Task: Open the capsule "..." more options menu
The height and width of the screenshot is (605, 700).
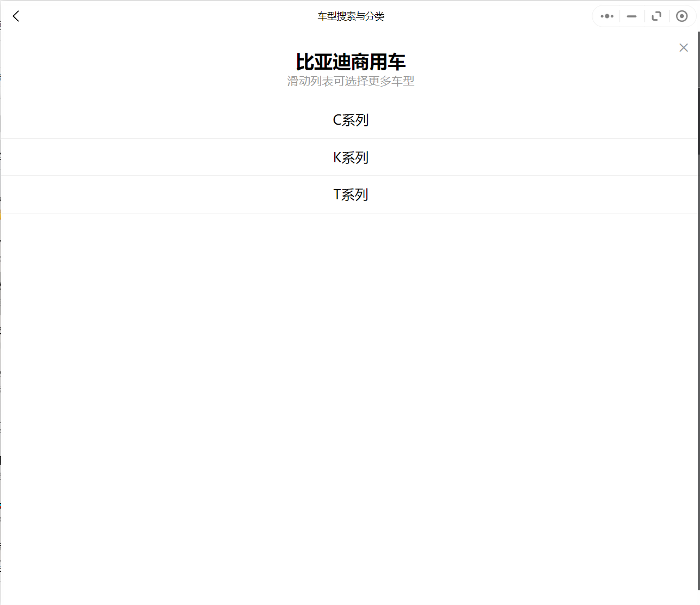Action: click(606, 16)
